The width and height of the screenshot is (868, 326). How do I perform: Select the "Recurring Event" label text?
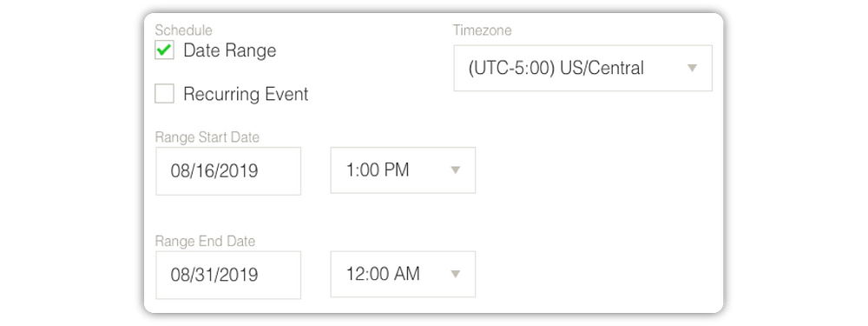246,94
